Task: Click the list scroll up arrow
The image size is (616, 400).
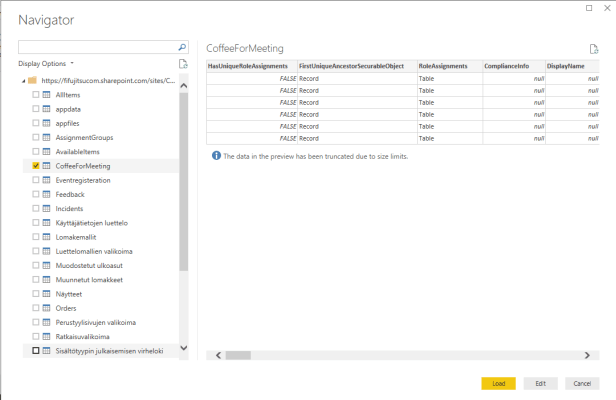Action: click(183, 85)
